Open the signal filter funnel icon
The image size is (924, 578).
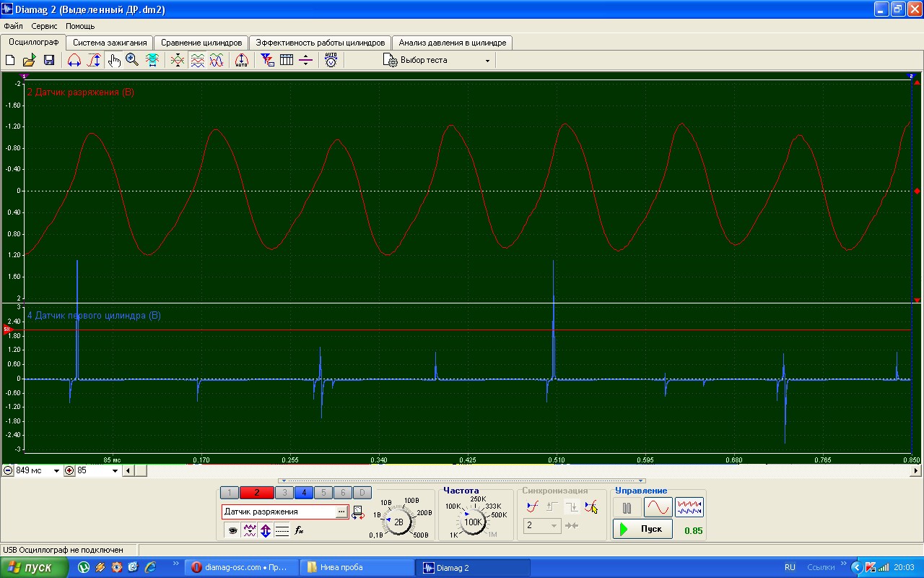tap(267, 60)
